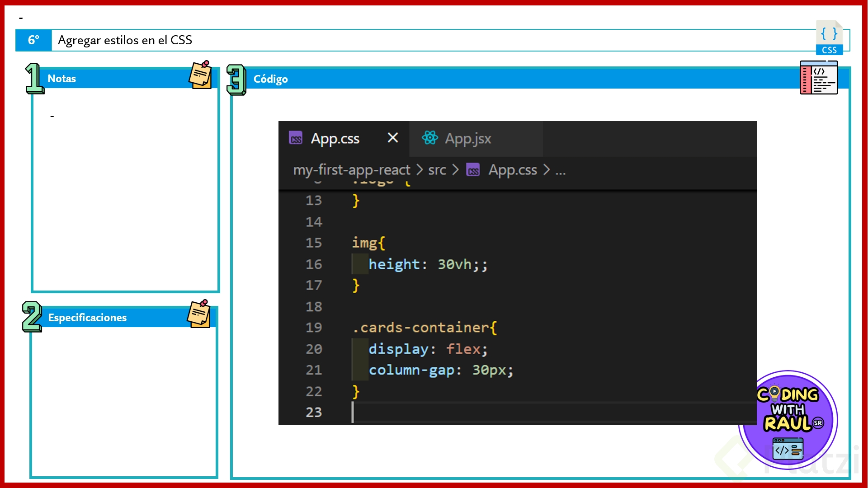
Task: Close the App.css editor tab
Action: (392, 138)
